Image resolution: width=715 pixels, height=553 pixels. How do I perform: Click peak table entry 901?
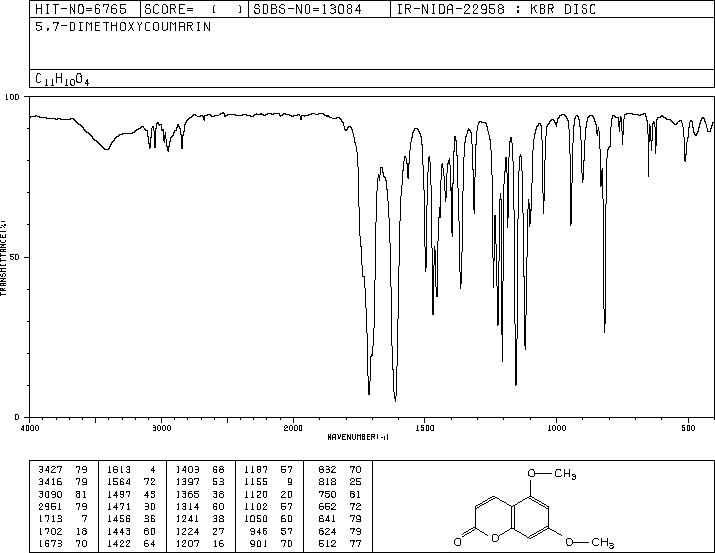(x=258, y=543)
